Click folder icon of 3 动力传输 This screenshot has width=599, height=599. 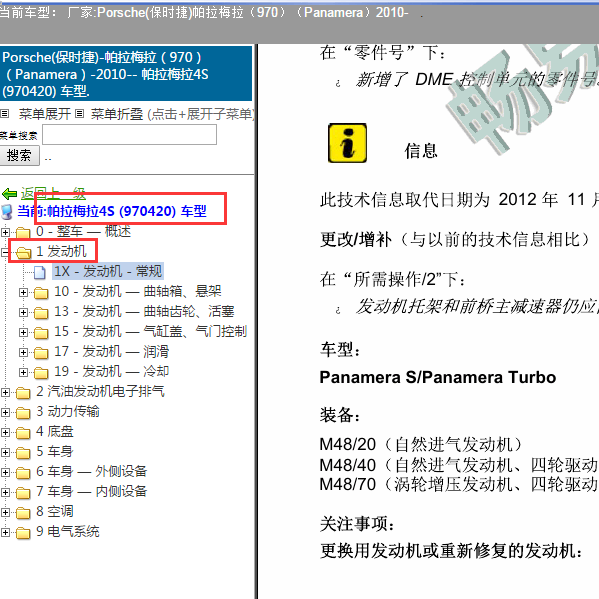pyautogui.click(x=23, y=413)
